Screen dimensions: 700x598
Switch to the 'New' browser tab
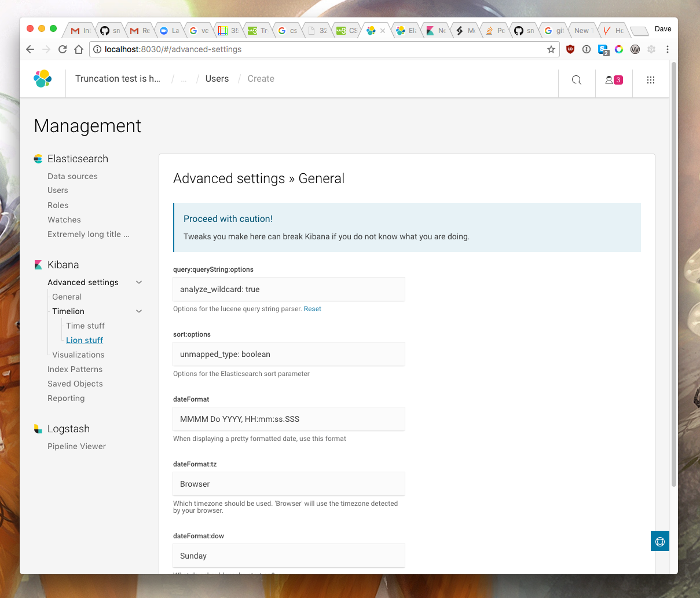tap(584, 31)
